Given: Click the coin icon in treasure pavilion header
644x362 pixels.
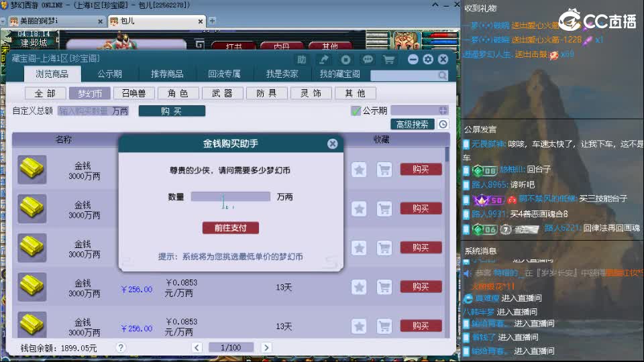Looking at the screenshot, I should (345, 60).
